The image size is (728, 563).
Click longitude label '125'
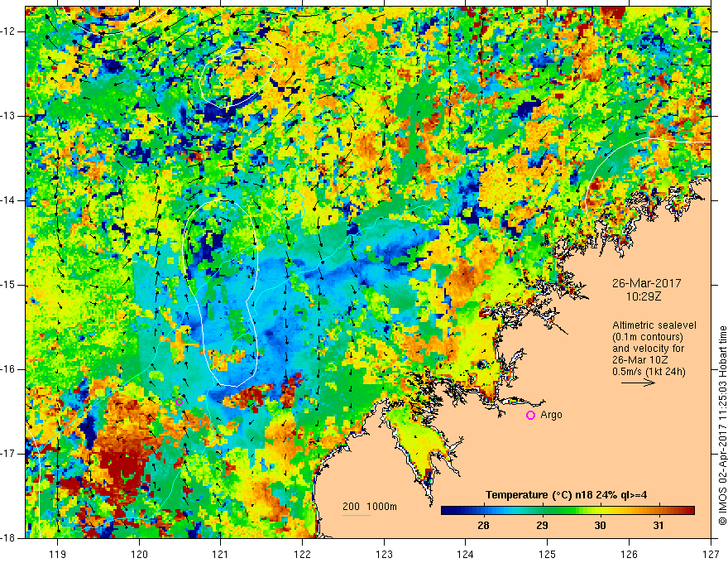point(548,554)
